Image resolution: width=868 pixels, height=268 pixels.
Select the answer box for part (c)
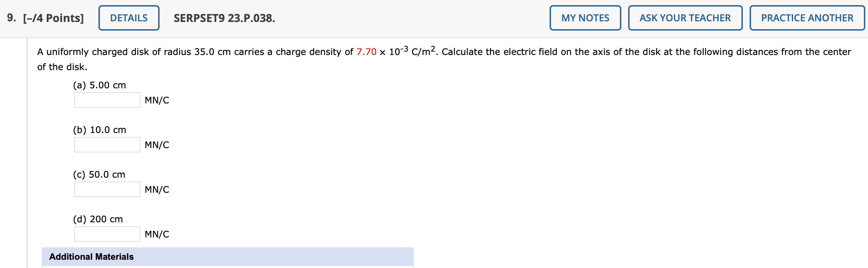pos(107,189)
